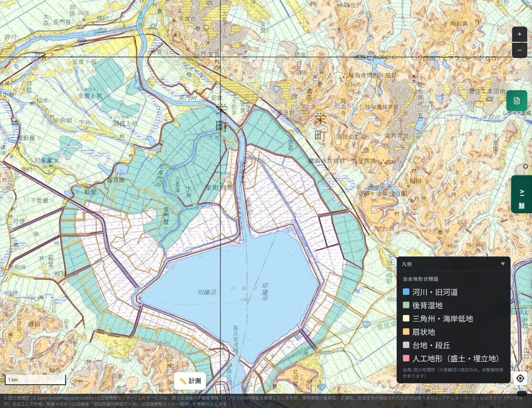532x408 pixels.
Task: Click the 台地・段丘 grey swatch
Action: [x=406, y=345]
